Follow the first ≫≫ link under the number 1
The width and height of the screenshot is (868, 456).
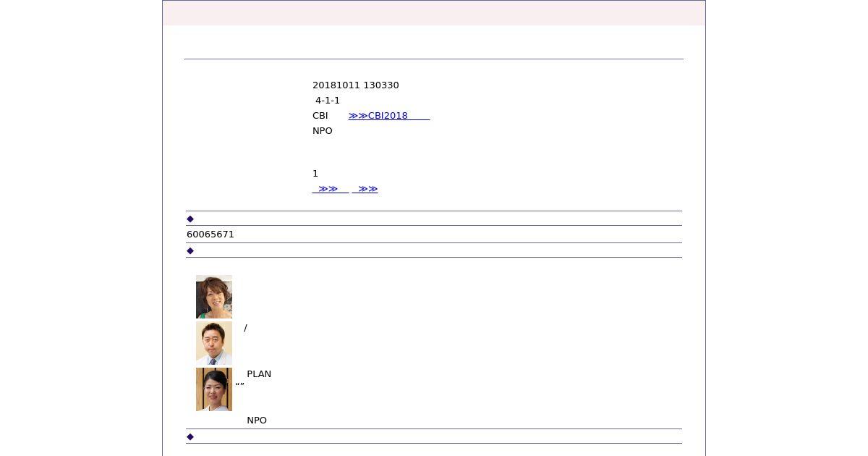tap(330, 189)
